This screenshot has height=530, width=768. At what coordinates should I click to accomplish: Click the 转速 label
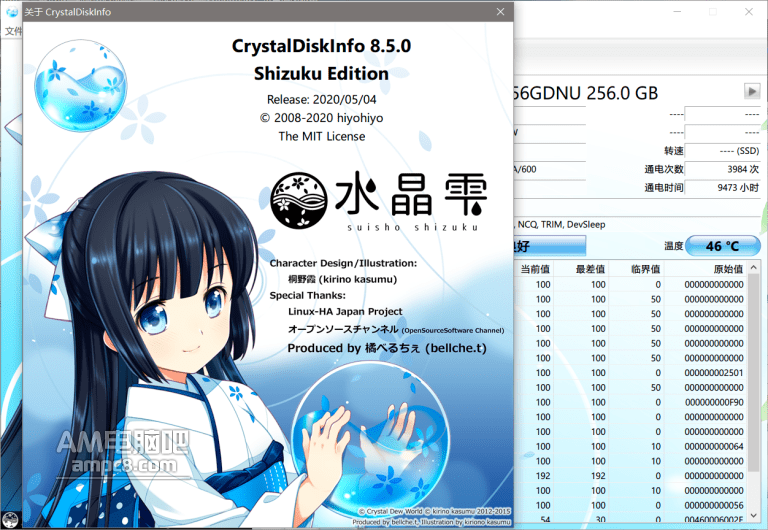point(673,151)
